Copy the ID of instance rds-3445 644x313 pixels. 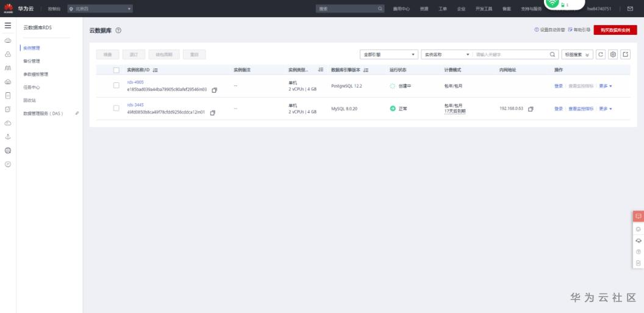tap(213, 112)
